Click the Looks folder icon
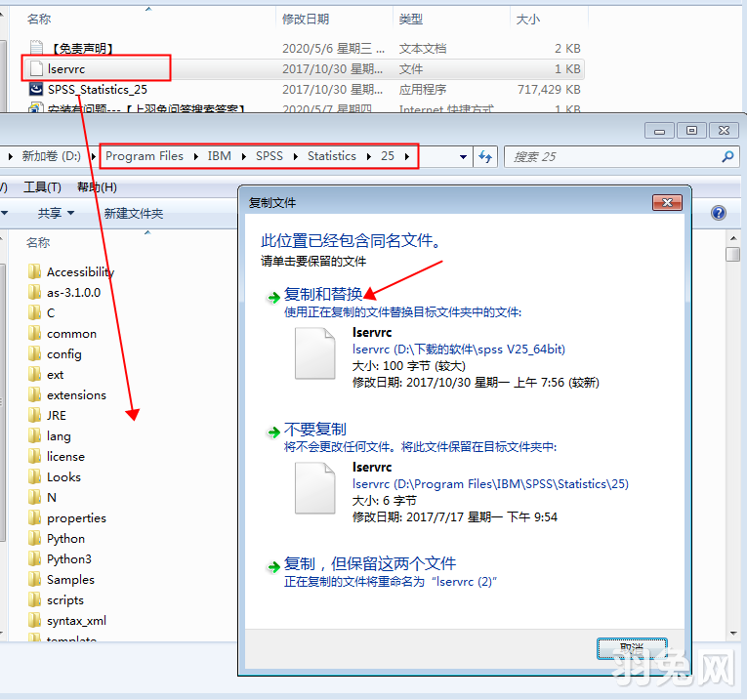The height and width of the screenshot is (700, 747). 34,476
